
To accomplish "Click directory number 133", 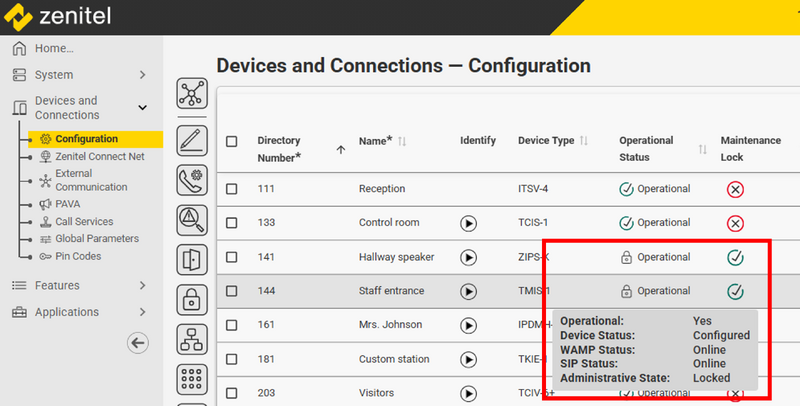I will click(266, 223).
